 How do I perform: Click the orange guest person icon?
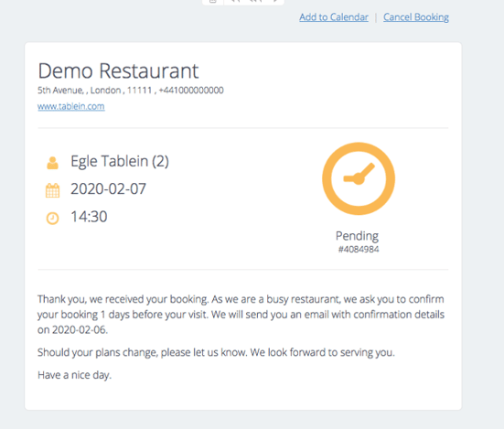53,163
